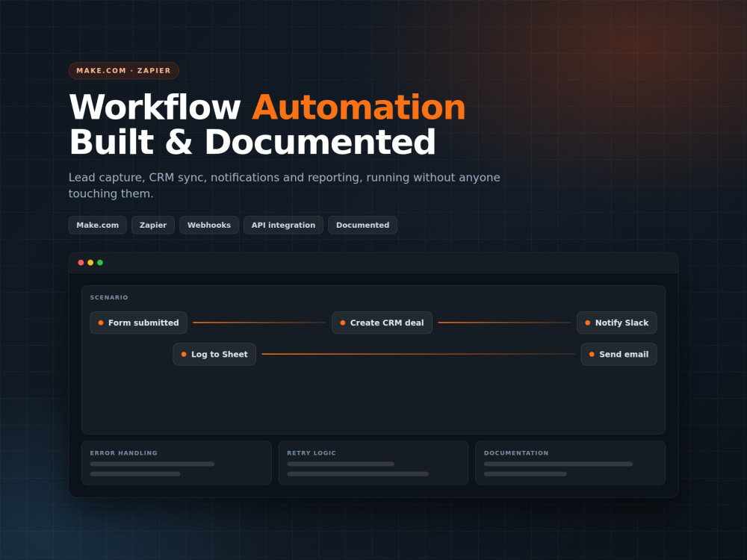The width and height of the screenshot is (747, 560).
Task: Click the 'Built & Documented' headline line
Action: point(252,142)
